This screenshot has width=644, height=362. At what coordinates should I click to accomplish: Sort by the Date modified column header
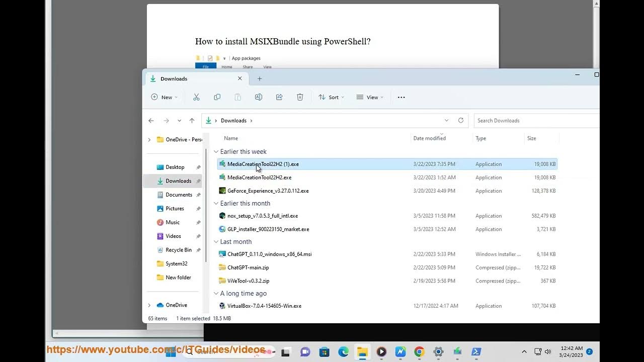click(x=429, y=138)
